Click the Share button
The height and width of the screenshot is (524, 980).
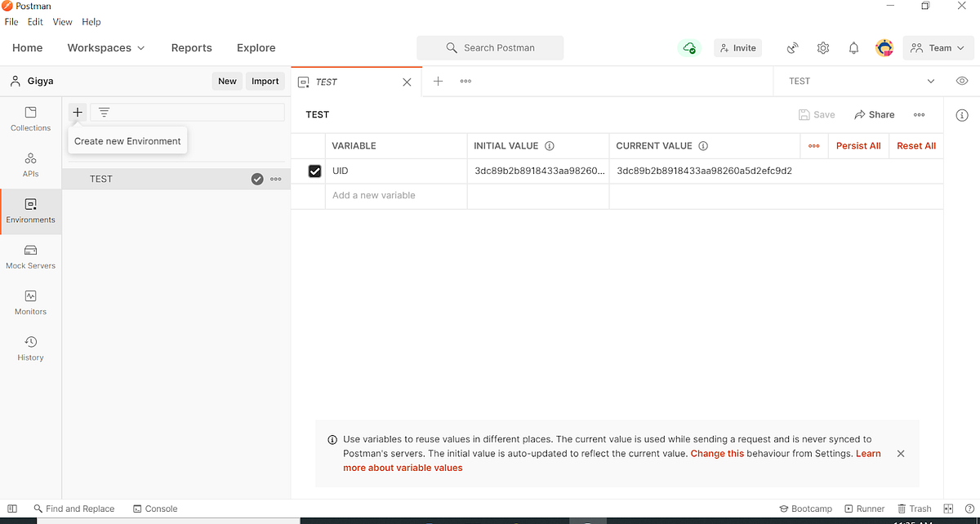874,115
